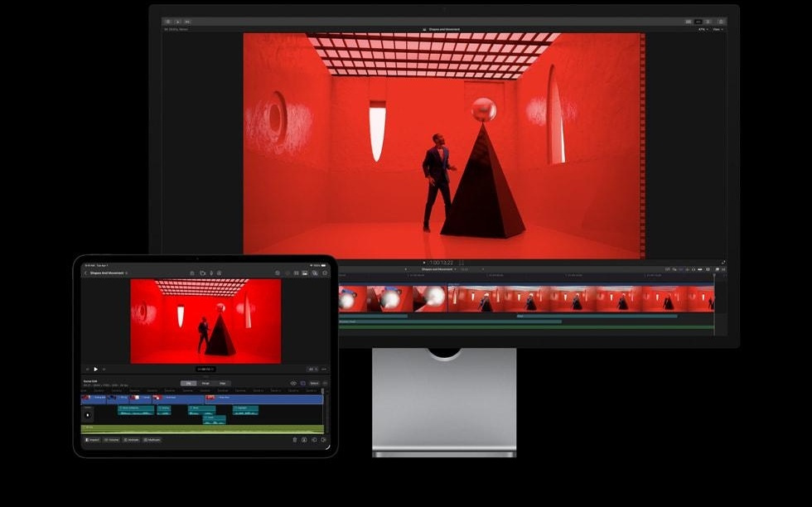Delete clip using trash icon on iPad
812x507 pixels.
(294, 440)
